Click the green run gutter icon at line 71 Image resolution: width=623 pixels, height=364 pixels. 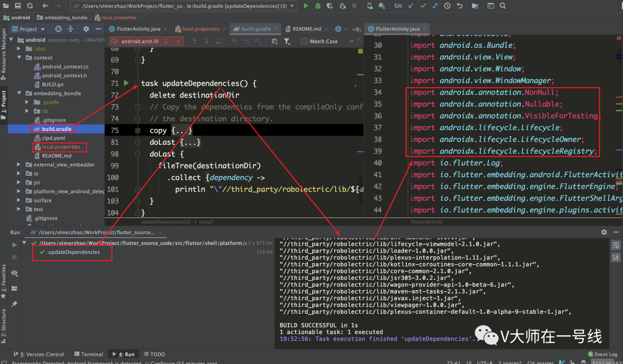coord(126,83)
